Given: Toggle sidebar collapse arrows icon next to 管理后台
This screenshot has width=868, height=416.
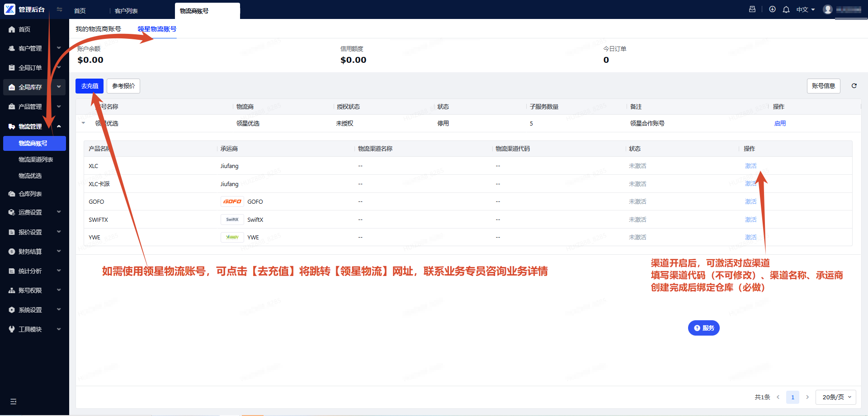Looking at the screenshot, I should (59, 9).
